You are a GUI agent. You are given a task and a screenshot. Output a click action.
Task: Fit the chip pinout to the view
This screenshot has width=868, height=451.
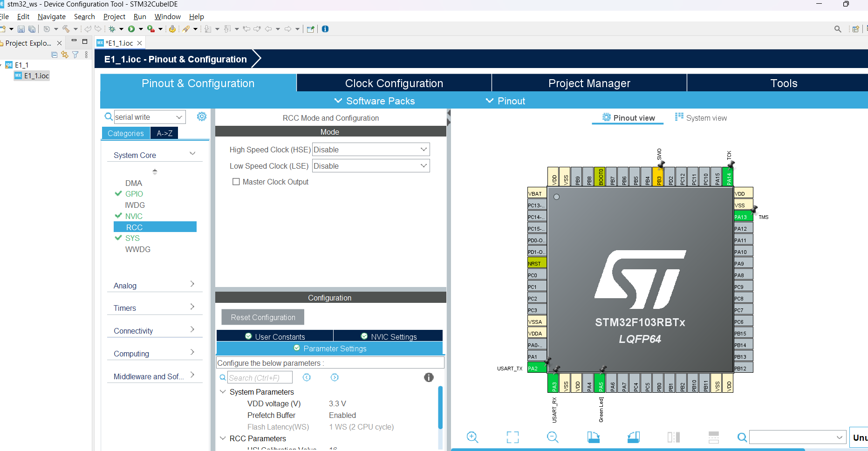[x=513, y=437]
